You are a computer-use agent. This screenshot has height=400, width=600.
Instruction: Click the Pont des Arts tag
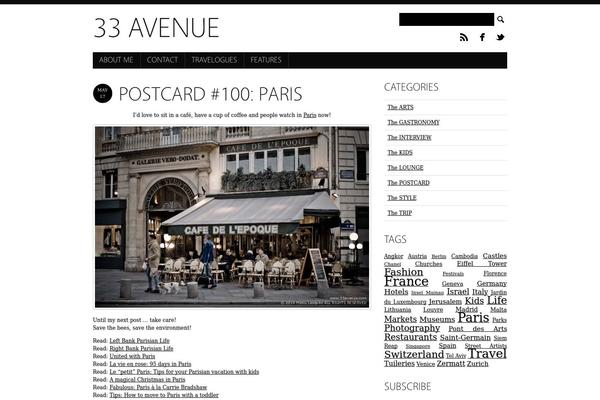tap(478, 329)
